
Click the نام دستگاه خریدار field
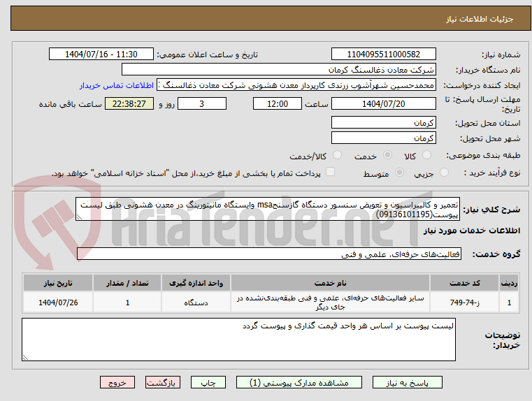point(278,70)
